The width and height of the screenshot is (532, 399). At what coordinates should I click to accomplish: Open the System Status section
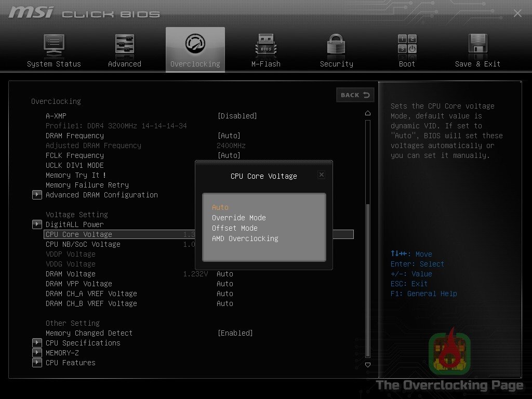tap(54, 49)
